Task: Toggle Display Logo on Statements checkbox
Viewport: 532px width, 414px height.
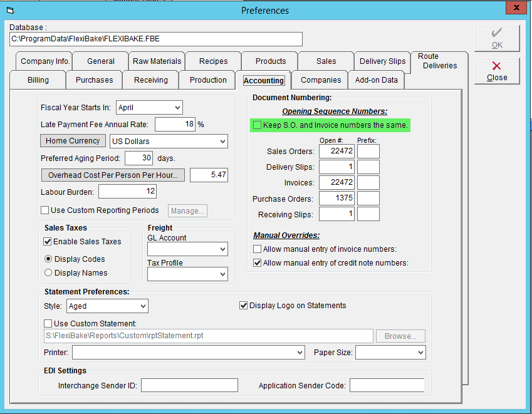Action: (243, 306)
